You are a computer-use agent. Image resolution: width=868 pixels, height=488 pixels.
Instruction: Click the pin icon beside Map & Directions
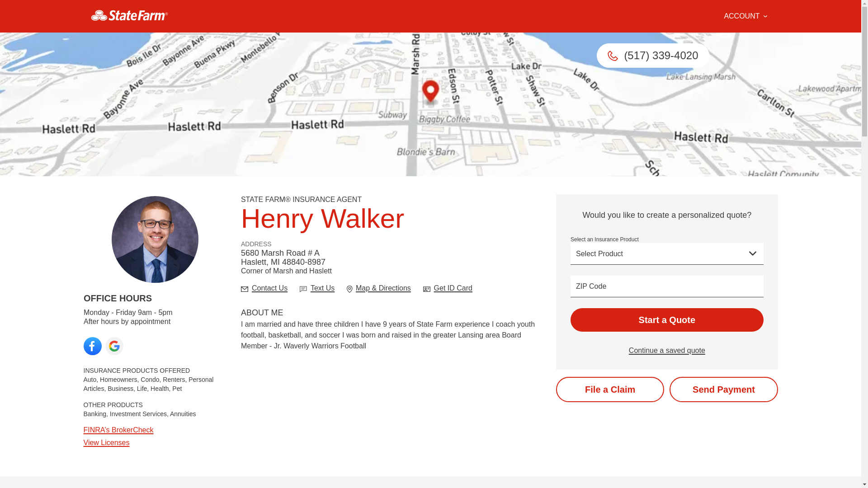point(349,289)
